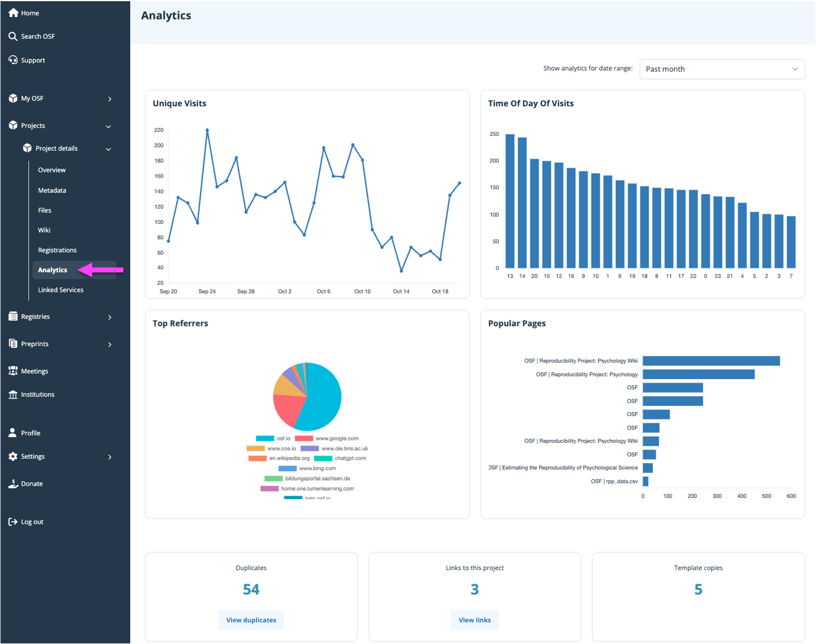This screenshot has width=816, height=644.
Task: Click the Preprints document icon
Action: click(13, 343)
